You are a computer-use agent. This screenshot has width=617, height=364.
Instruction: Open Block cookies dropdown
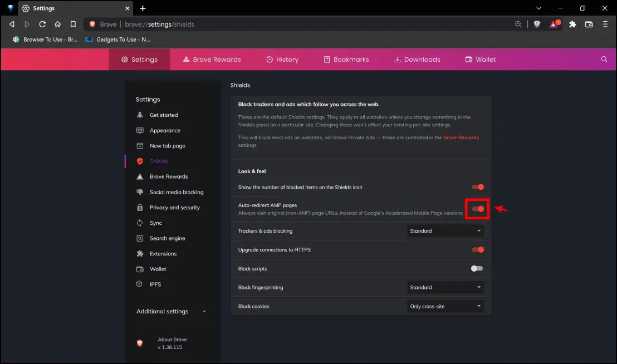click(x=445, y=306)
